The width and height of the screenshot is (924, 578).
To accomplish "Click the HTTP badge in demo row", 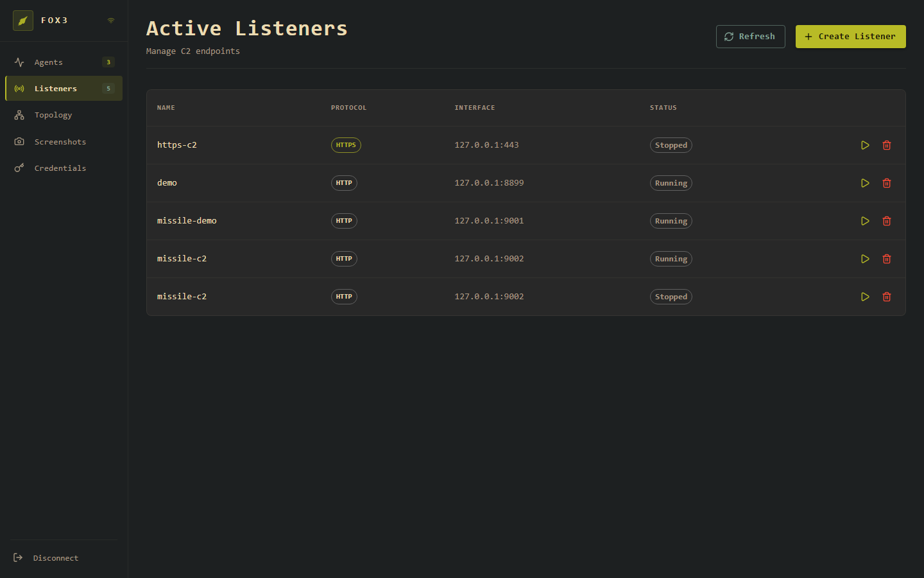I will click(344, 183).
